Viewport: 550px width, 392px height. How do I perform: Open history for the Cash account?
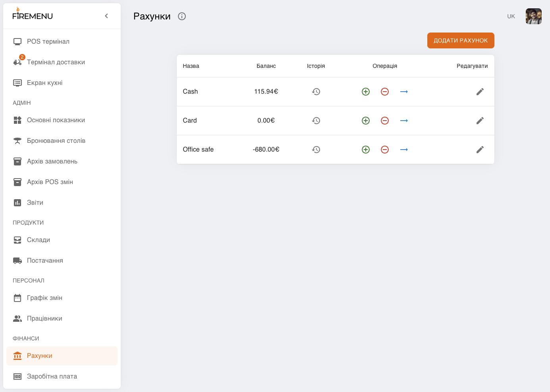(x=316, y=92)
